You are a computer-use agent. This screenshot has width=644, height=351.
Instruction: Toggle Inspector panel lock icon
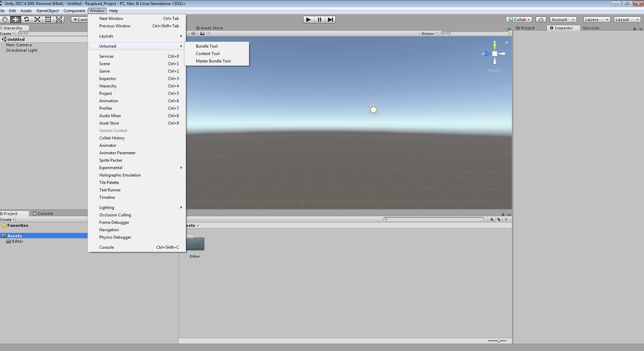tap(635, 28)
